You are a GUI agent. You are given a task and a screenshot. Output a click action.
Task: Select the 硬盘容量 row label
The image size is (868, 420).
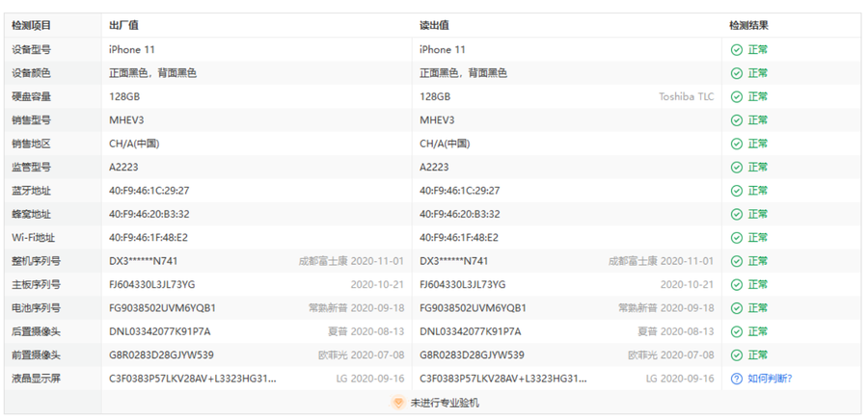point(32,96)
